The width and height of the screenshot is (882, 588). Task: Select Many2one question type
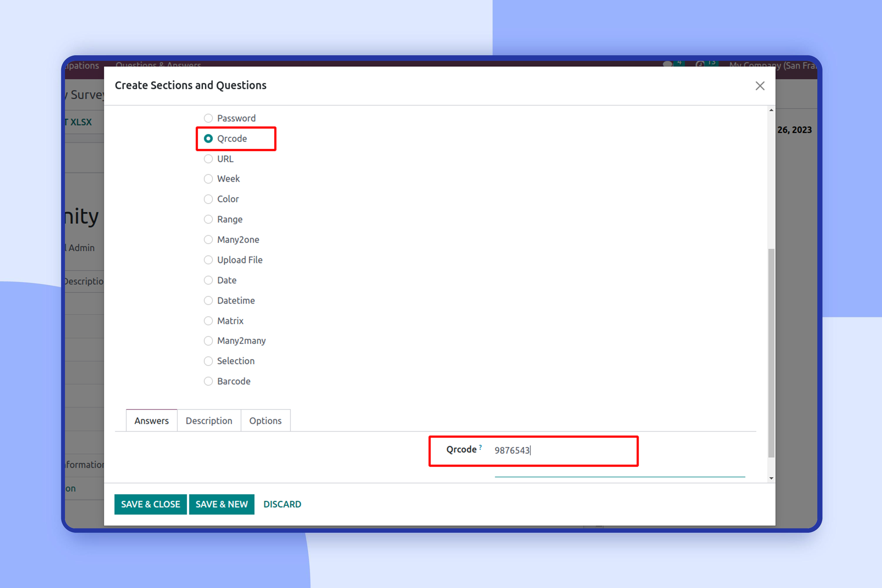(x=208, y=240)
